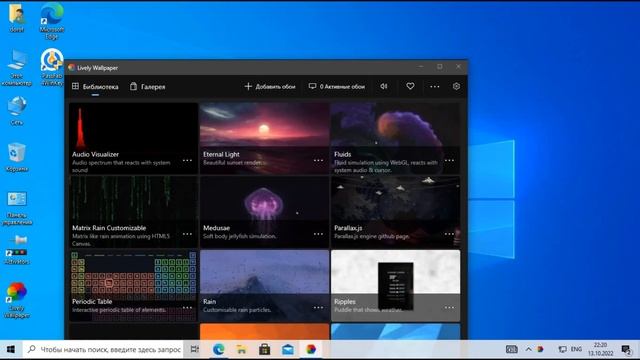Expand the hidden tray icons arrow
Screen dimensions: 640x360
(529, 349)
